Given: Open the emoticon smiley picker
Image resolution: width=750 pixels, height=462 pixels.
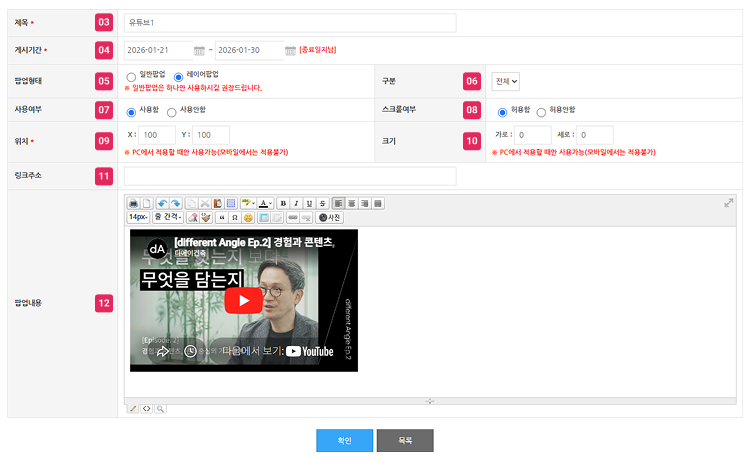Looking at the screenshot, I should pos(248,218).
